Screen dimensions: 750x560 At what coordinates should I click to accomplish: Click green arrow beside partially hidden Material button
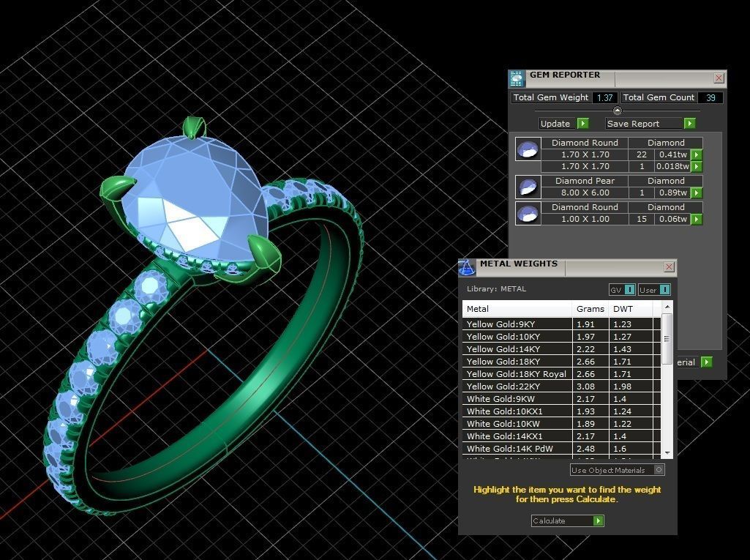click(707, 362)
